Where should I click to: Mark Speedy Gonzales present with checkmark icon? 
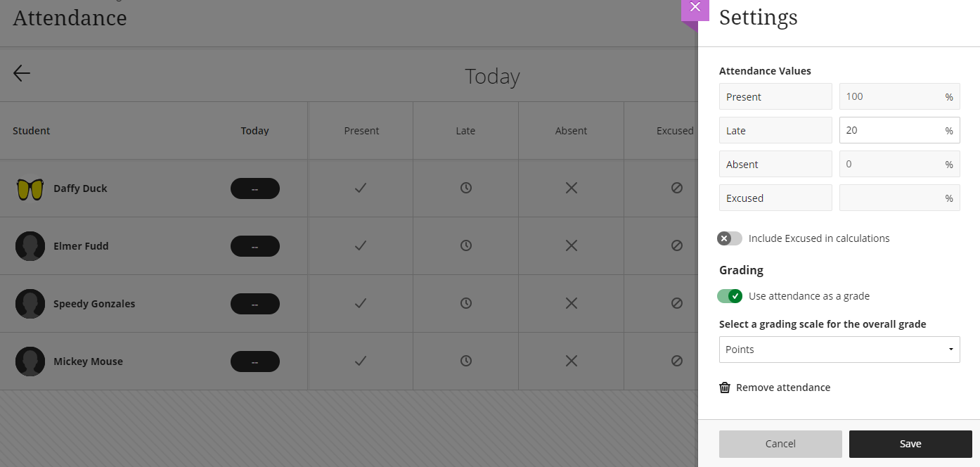360,303
